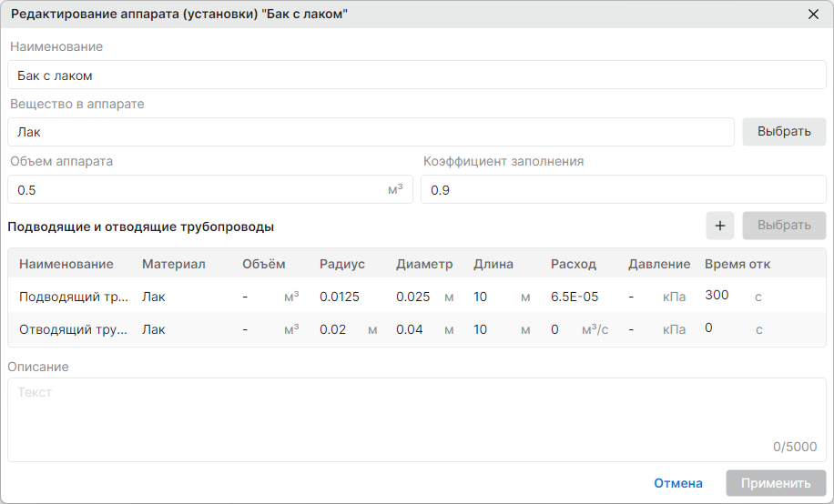Viewport: 834px width, 504px height.
Task: Click the flow value 6.5E-05
Action: pyautogui.click(x=575, y=297)
